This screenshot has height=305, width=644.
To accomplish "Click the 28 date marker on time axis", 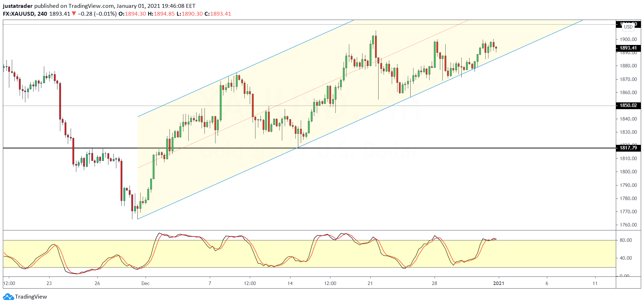I will [434, 283].
